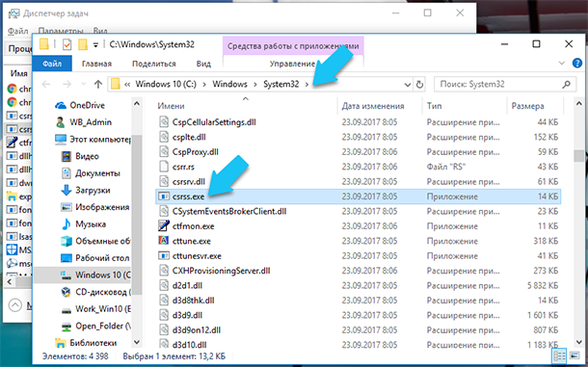Click Task Manager fewer details arrow icon
This screenshot has height=367, width=588.
coord(15,304)
